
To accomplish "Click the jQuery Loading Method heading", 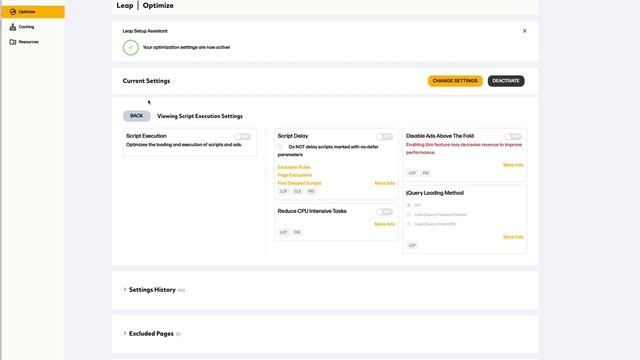I will tap(435, 193).
